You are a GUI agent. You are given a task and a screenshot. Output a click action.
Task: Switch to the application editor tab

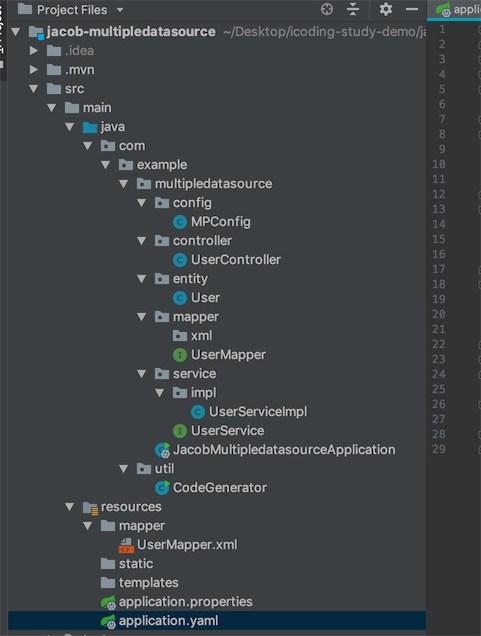tap(458, 9)
